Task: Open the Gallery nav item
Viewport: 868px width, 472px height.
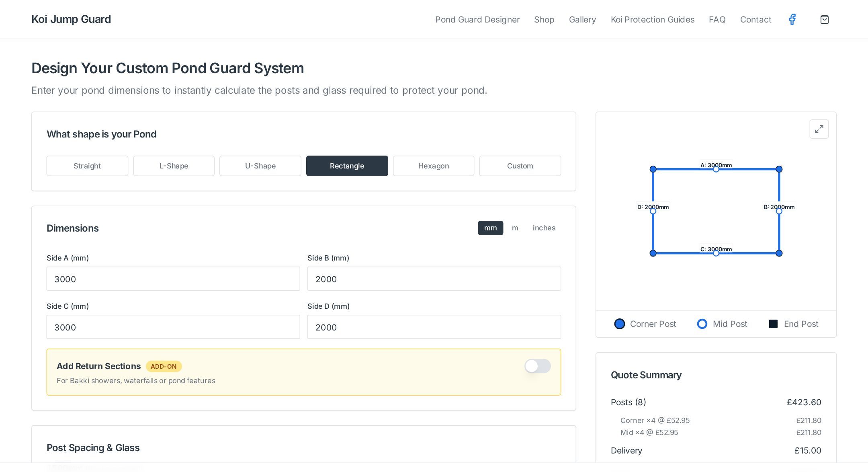Action: [582, 19]
